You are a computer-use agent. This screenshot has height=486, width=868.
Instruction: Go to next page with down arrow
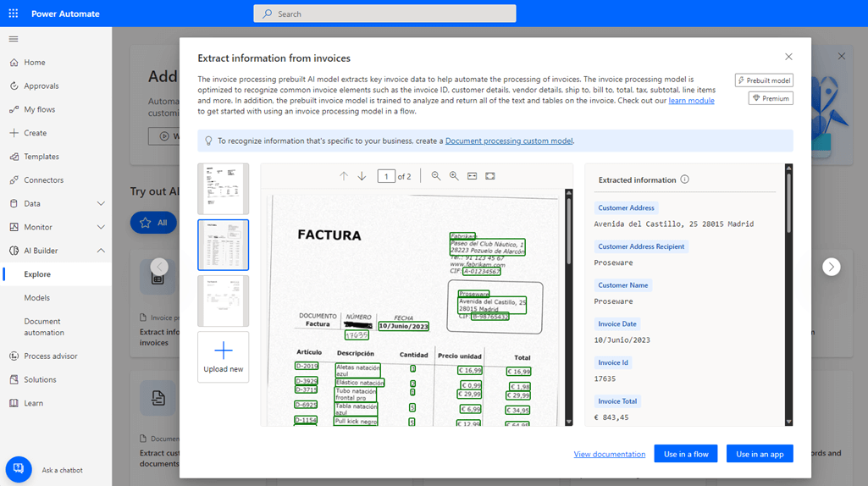pyautogui.click(x=362, y=176)
